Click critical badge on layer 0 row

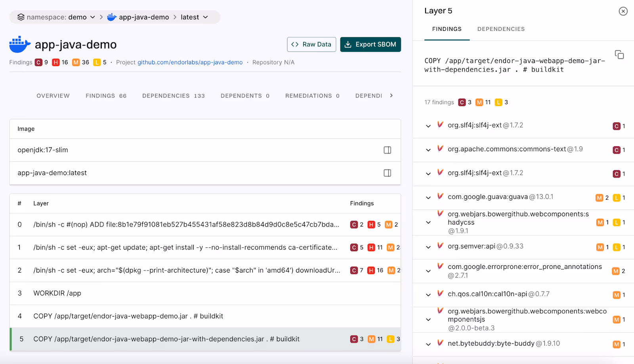pyautogui.click(x=354, y=225)
